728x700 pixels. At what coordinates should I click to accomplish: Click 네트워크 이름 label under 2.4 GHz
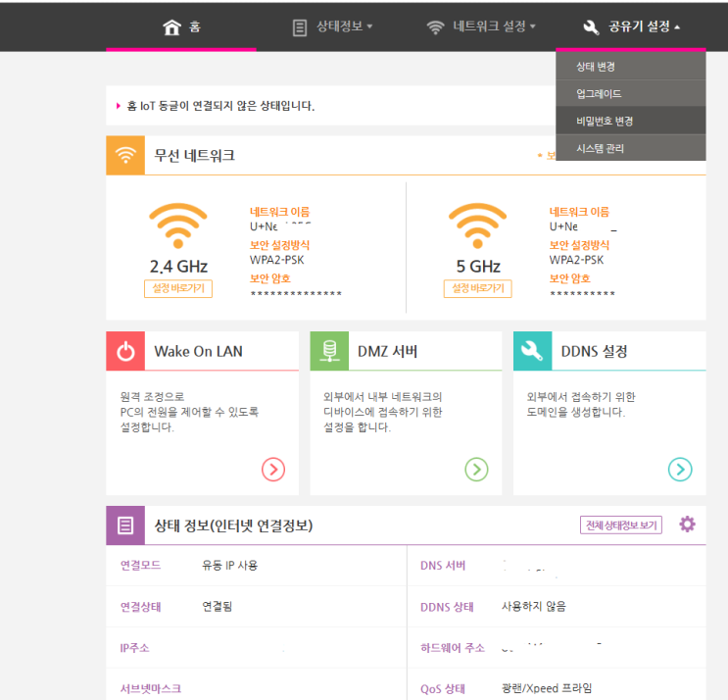pos(280,212)
